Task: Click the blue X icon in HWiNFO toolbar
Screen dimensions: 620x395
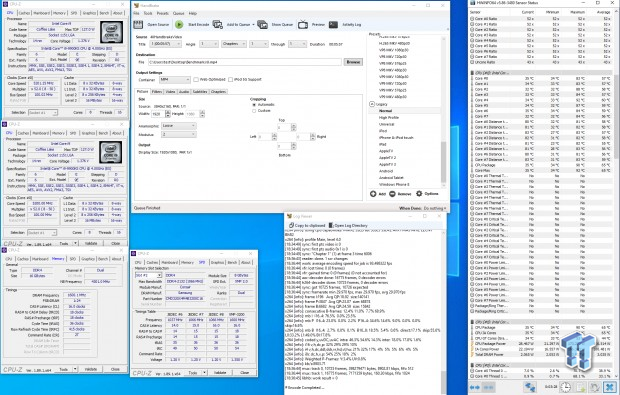Action: point(610,387)
